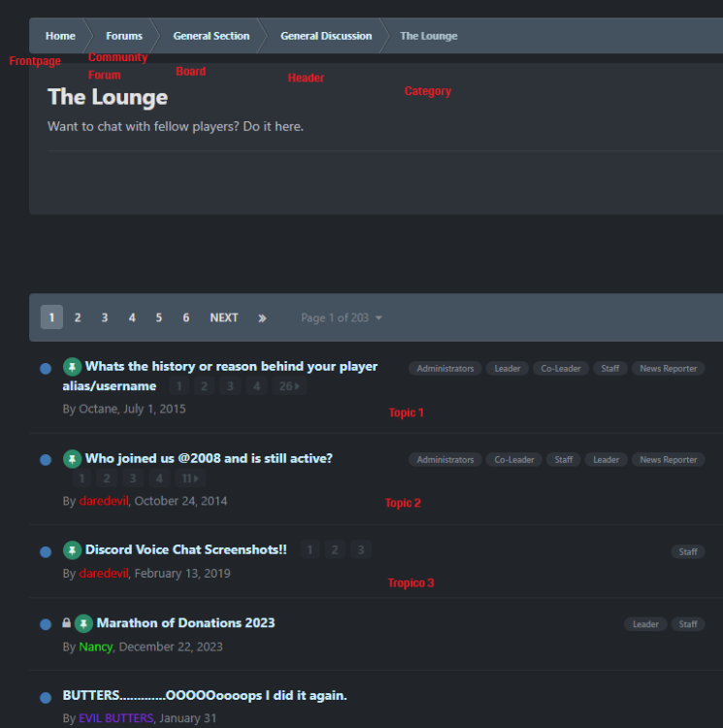Image resolution: width=723 pixels, height=728 pixels.
Task: Click pinned icon on Discord Voice Chat topic
Action: pos(72,550)
